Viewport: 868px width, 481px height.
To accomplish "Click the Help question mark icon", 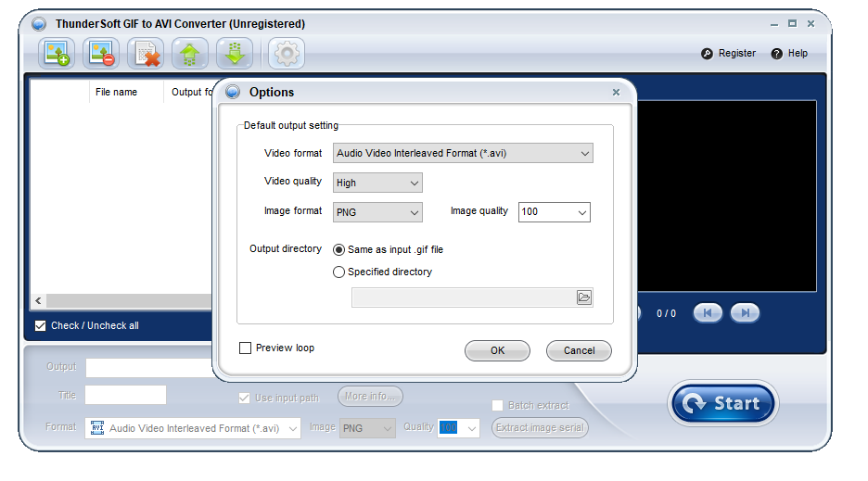I will click(x=777, y=54).
